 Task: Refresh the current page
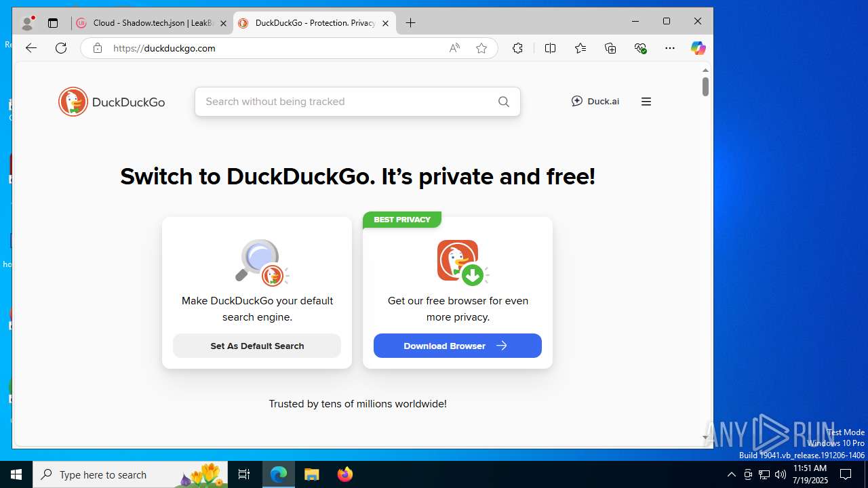tap(61, 48)
